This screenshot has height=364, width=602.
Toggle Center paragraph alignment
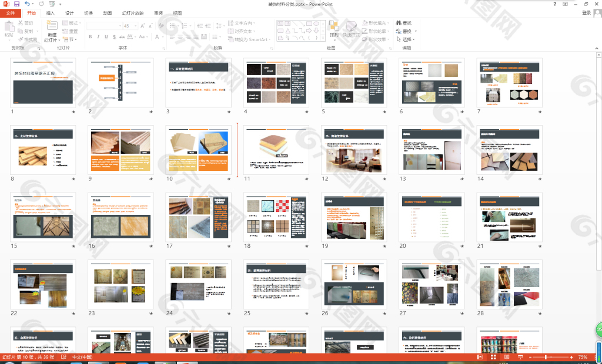pyautogui.click(x=180, y=37)
